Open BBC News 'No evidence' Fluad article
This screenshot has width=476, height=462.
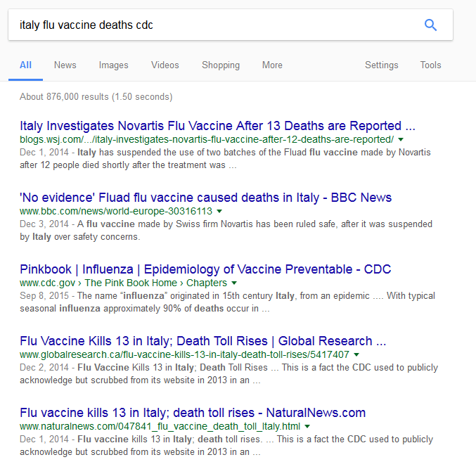pyautogui.click(x=205, y=198)
